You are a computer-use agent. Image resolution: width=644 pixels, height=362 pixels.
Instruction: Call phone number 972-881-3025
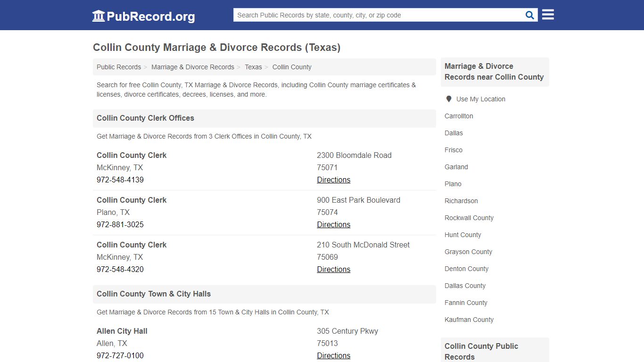pyautogui.click(x=120, y=224)
